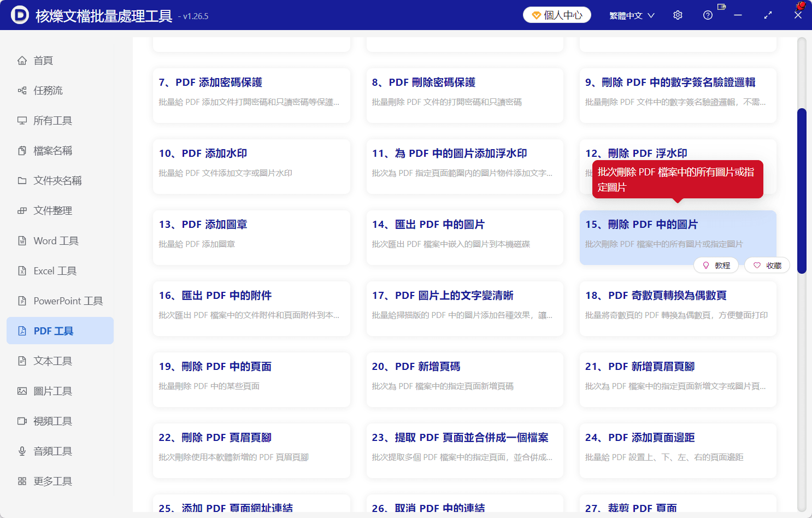Click the version text v1.26.5

pyautogui.click(x=193, y=16)
